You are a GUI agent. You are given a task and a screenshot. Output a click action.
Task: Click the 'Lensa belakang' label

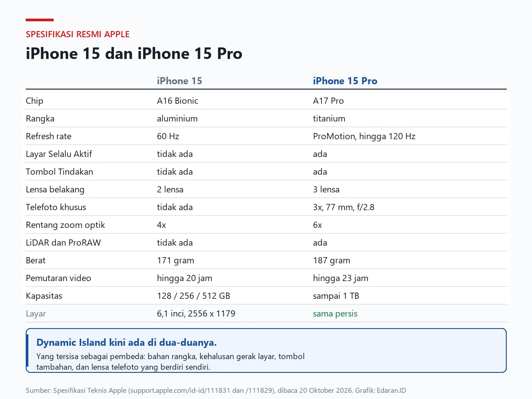click(55, 189)
